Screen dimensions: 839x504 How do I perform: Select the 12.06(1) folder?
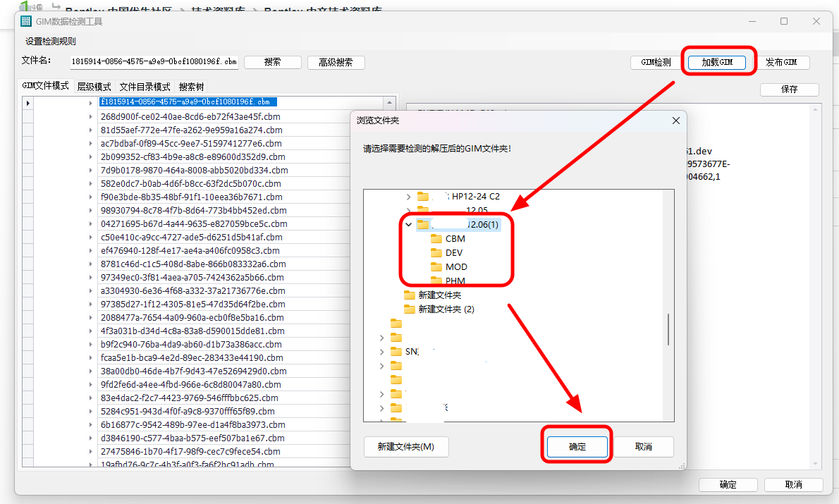(x=458, y=225)
